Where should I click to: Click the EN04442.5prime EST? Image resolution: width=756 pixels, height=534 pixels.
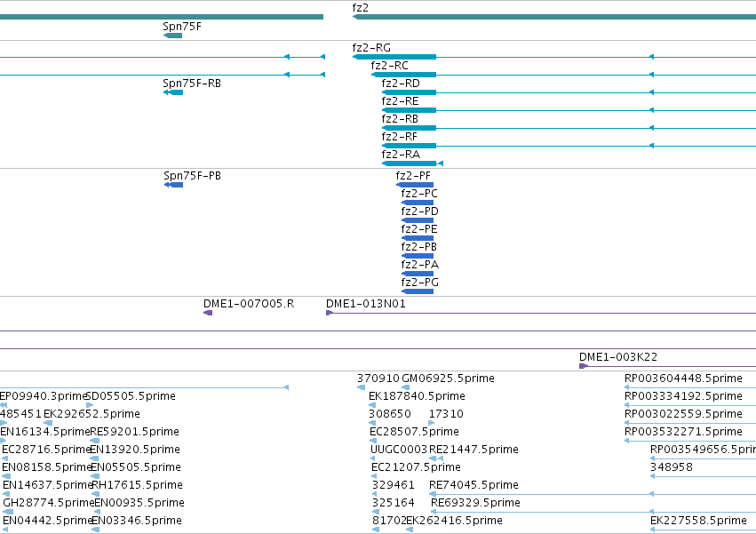[x=6, y=530]
